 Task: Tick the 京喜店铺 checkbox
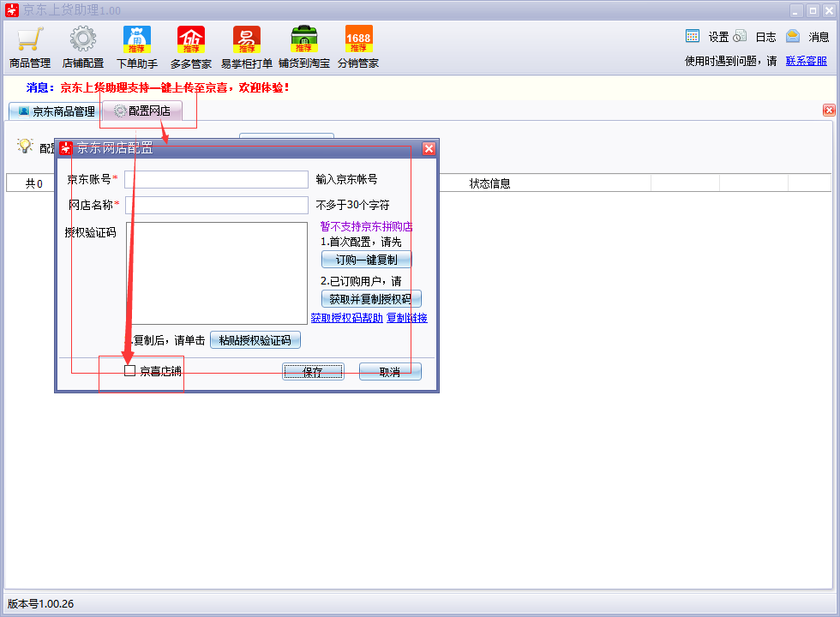click(129, 370)
